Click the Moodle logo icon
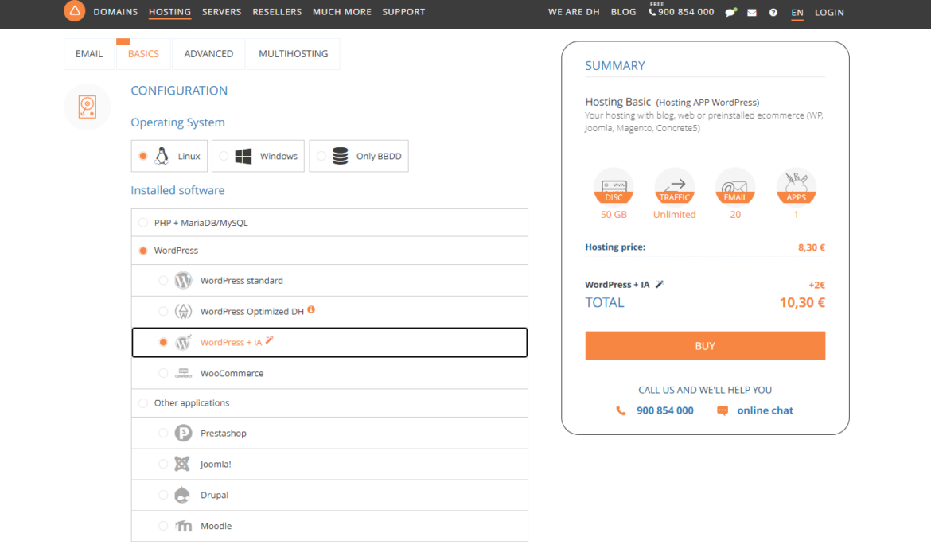This screenshot has height=560, width=931. click(184, 526)
